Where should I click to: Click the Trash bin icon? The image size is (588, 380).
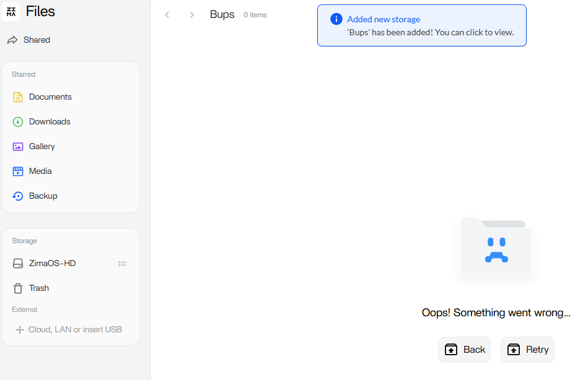18,288
